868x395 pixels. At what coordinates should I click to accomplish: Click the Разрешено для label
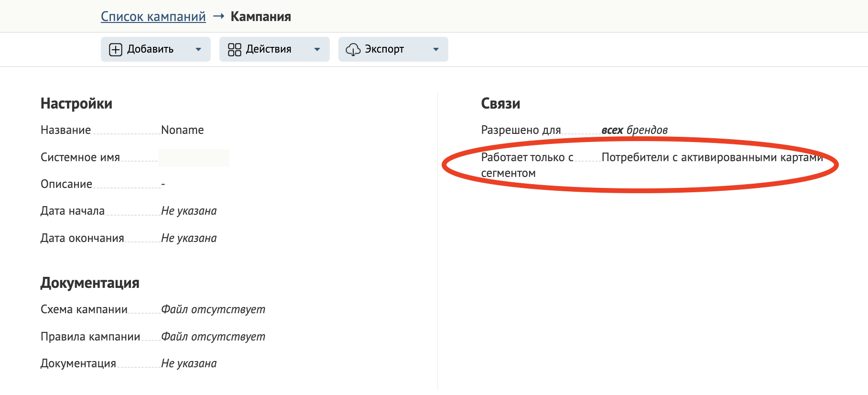pyautogui.click(x=521, y=130)
